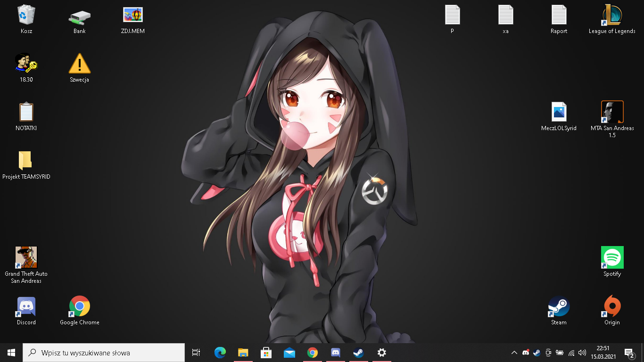The width and height of the screenshot is (644, 362).
Task: Open Microsoft Store from the taskbar
Action: tap(266, 353)
